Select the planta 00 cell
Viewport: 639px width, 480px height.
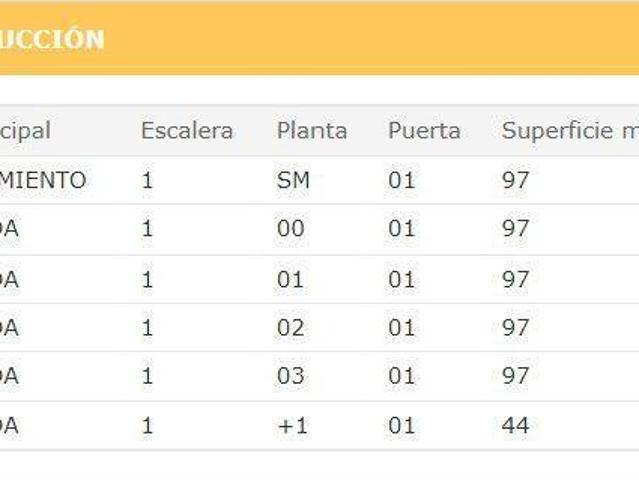[x=290, y=229]
